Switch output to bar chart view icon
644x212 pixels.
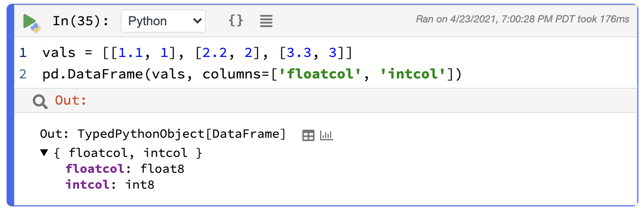pos(326,135)
